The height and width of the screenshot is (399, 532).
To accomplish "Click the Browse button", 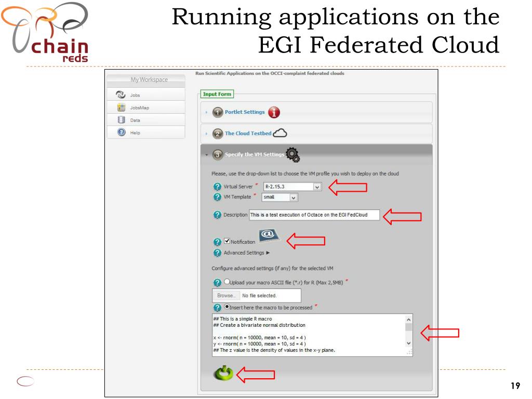I will (226, 296).
